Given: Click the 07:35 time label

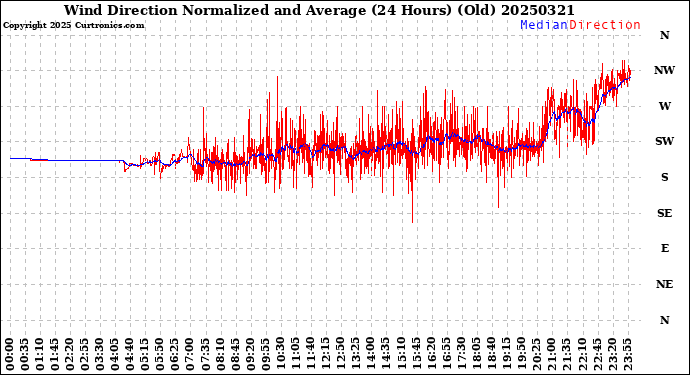Looking at the screenshot, I should click(x=206, y=354).
